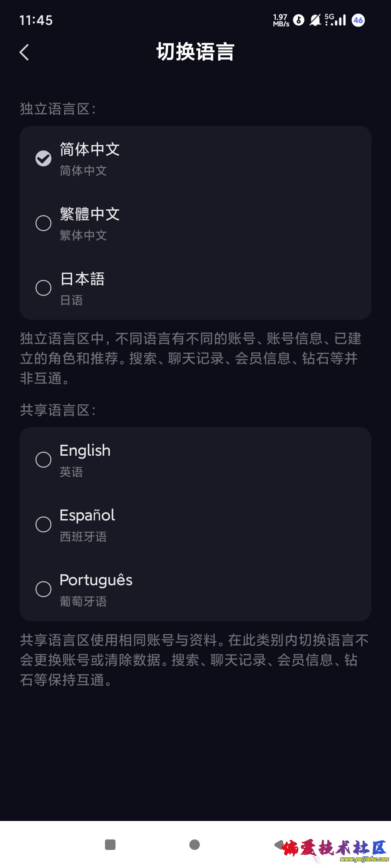391x868 pixels.
Task: Tap the Português language label
Action: coord(96,580)
